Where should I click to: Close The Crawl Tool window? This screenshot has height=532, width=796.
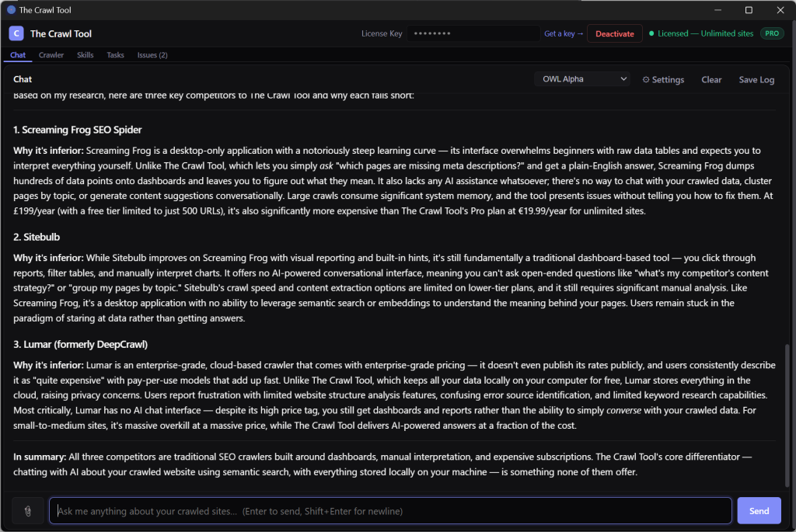click(780, 9)
